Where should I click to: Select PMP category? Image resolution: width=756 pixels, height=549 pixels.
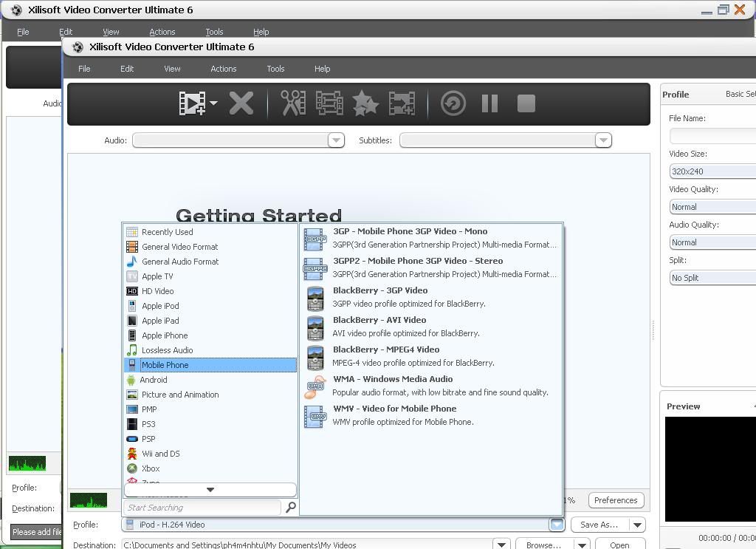click(x=210, y=409)
